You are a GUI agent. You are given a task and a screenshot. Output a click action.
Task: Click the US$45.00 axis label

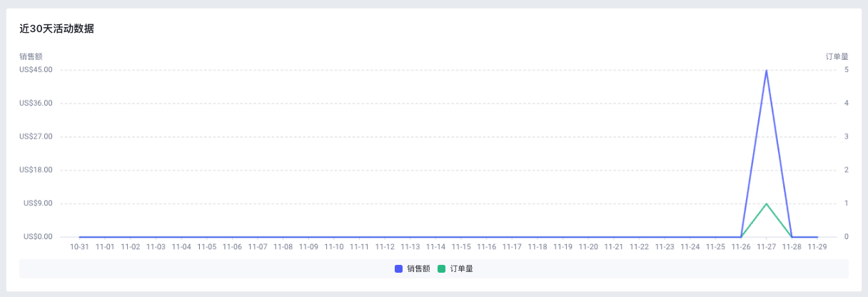pyautogui.click(x=36, y=70)
